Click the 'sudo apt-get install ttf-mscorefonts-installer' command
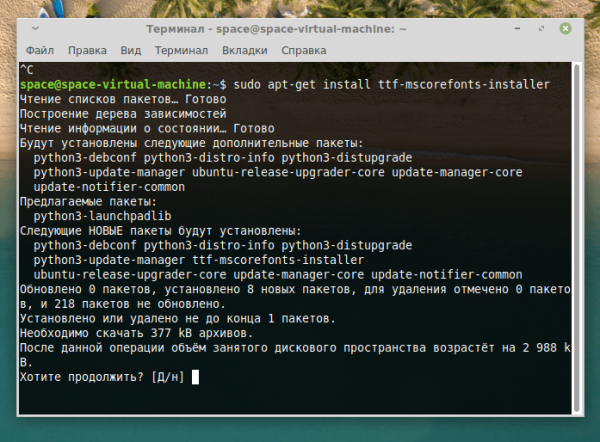600x442 pixels. [x=391, y=84]
